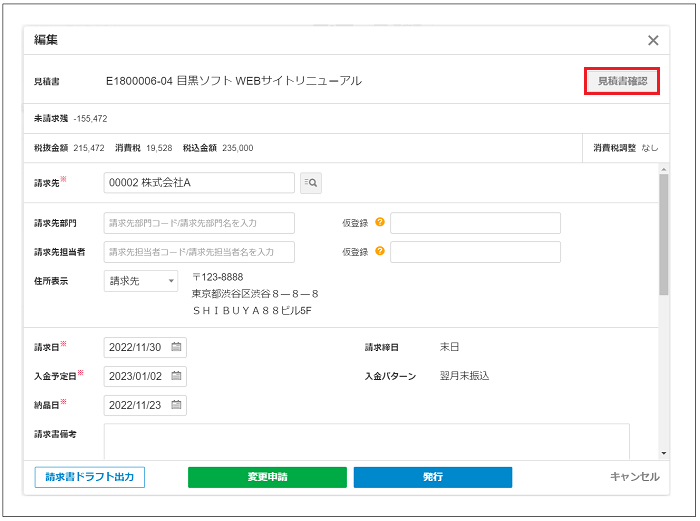Click 請求書ドラフト出力 button

click(x=90, y=477)
